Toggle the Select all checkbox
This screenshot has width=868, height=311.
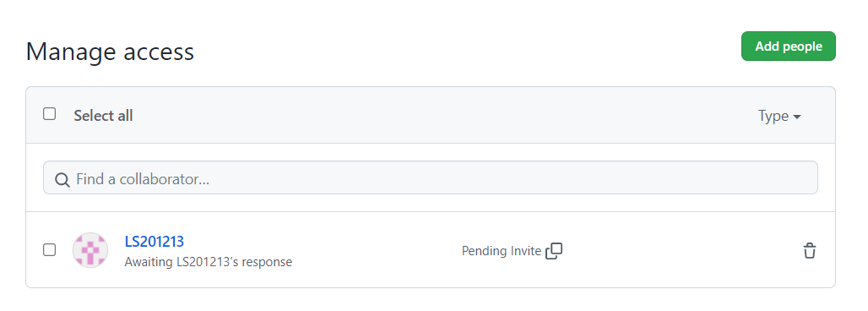pos(49,114)
